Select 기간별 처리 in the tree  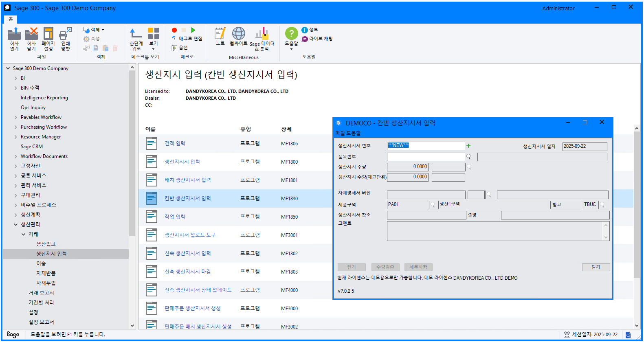41,303
